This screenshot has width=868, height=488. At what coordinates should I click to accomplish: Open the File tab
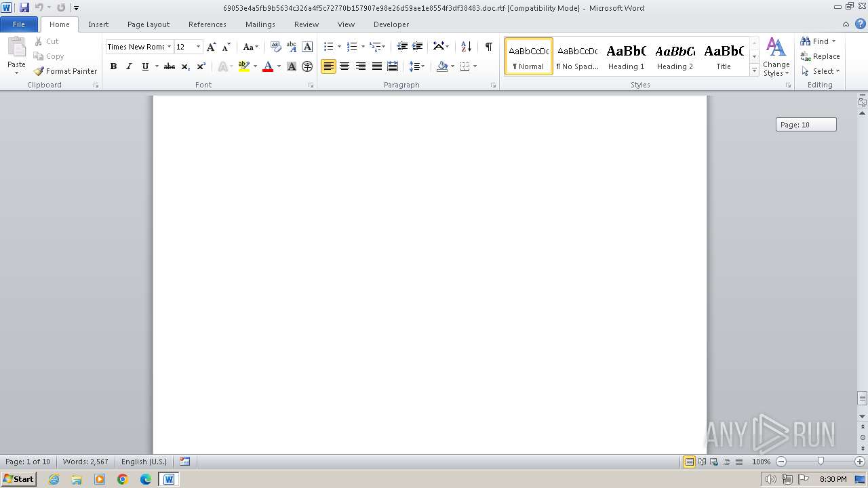pyautogui.click(x=19, y=24)
